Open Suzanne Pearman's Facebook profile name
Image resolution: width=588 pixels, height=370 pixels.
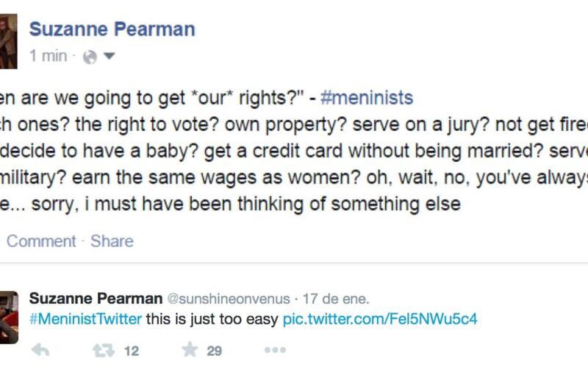tap(112, 29)
